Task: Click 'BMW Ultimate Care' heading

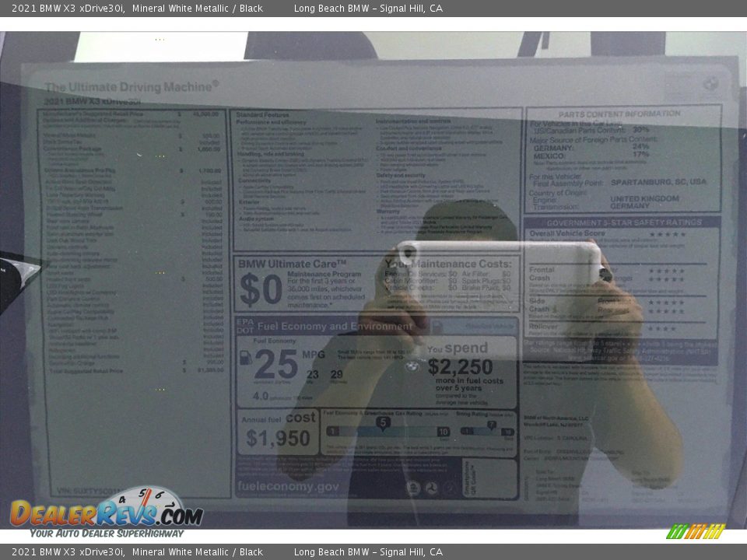Action: (292, 264)
